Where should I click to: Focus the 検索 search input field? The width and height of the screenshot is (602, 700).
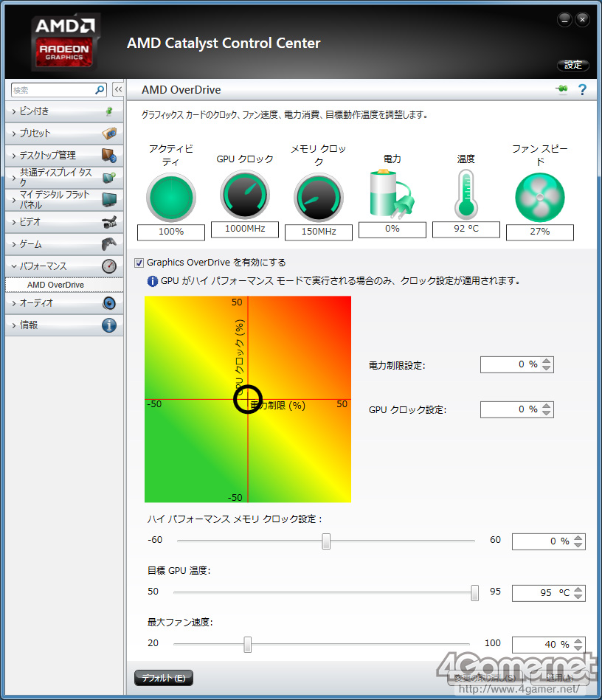(52, 90)
